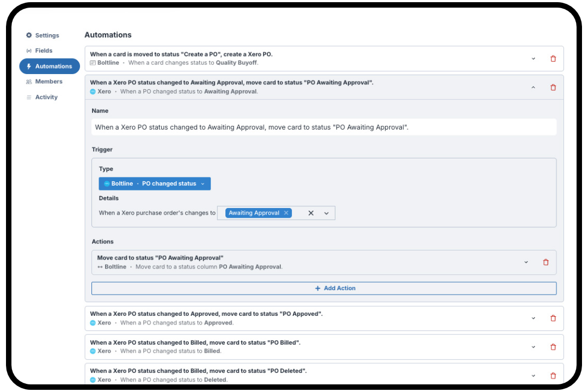
Task: Select the Automations sidebar item
Action: [x=50, y=66]
